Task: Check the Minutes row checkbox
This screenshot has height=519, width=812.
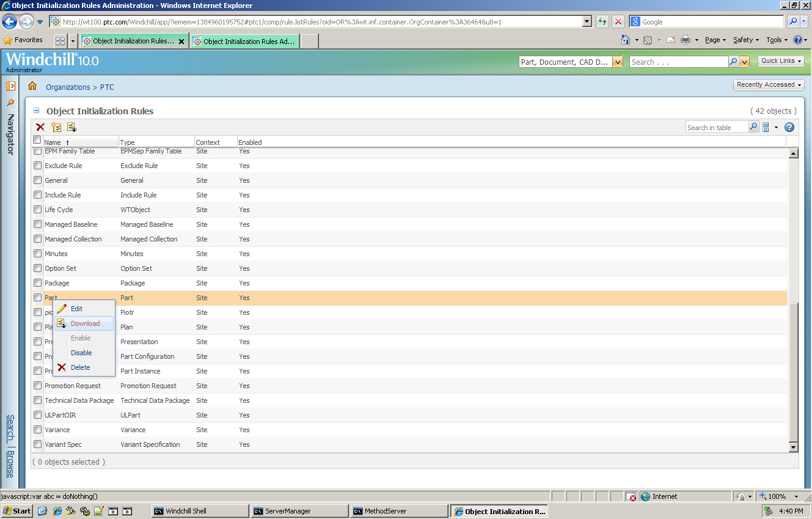Action: point(37,254)
